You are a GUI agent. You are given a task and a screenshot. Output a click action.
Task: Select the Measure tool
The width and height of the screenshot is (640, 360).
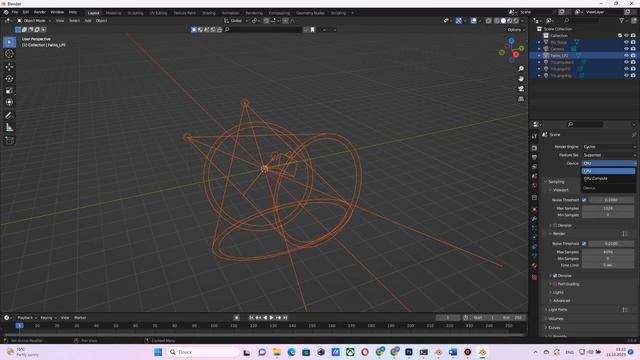(x=9, y=128)
